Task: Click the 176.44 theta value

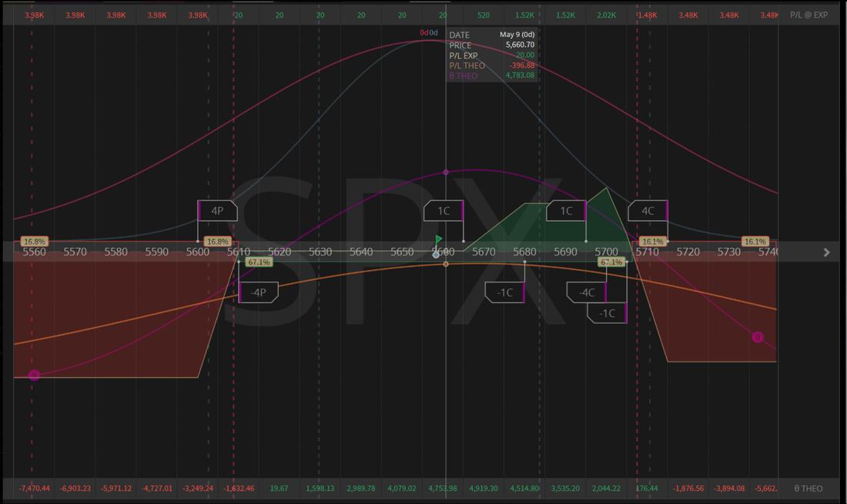Action: [647, 489]
